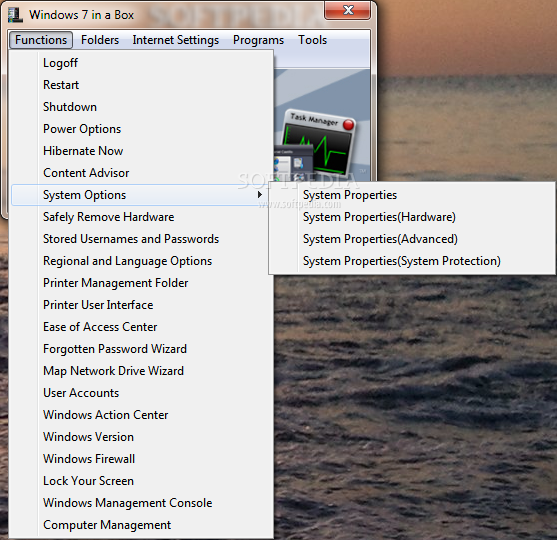
Task: Show Windows Version
Action: [x=142, y=437]
